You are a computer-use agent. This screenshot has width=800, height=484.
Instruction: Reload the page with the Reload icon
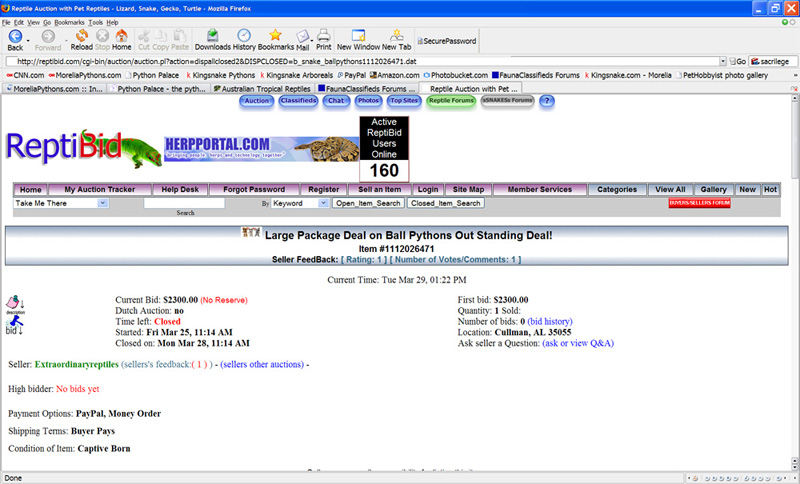pos(82,36)
